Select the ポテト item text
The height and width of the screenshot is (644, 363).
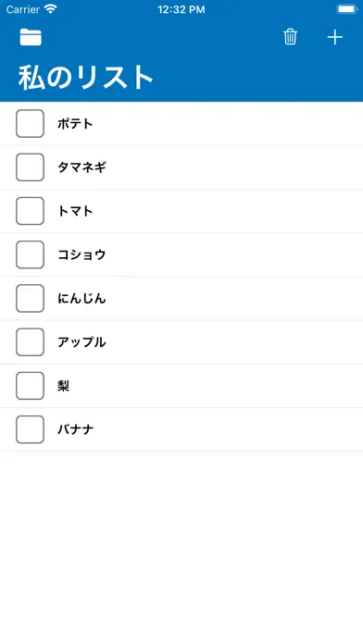(75, 123)
